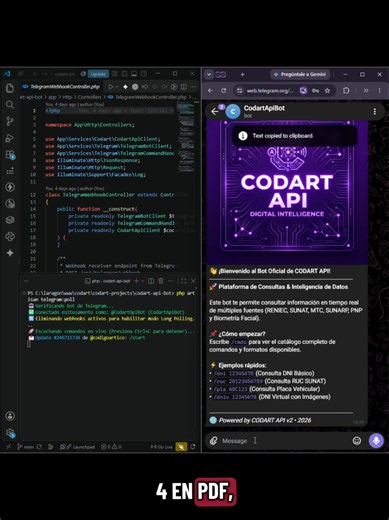The width and height of the screenshot is (389, 520).
Task: Open a new browser tab
Action: tap(243, 74)
